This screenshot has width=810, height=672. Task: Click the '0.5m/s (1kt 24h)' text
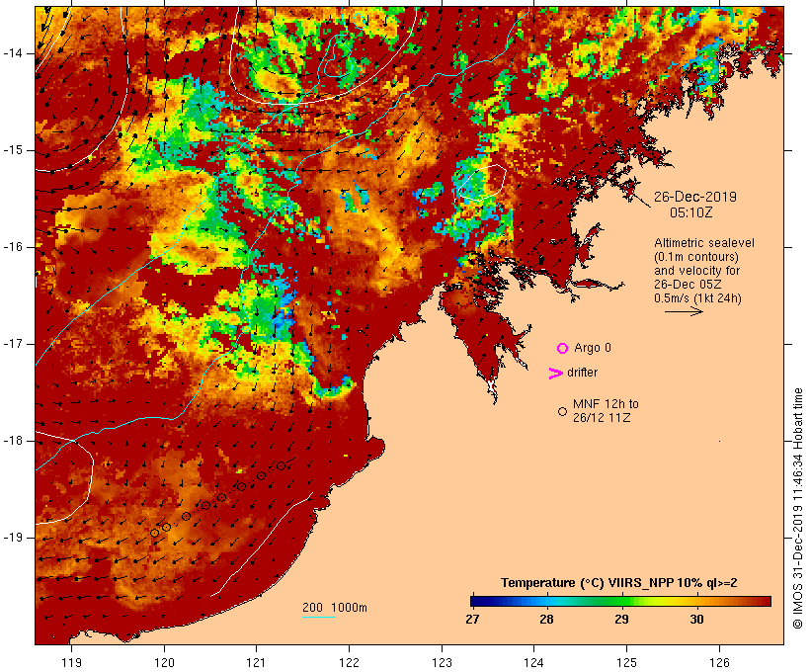click(x=697, y=298)
